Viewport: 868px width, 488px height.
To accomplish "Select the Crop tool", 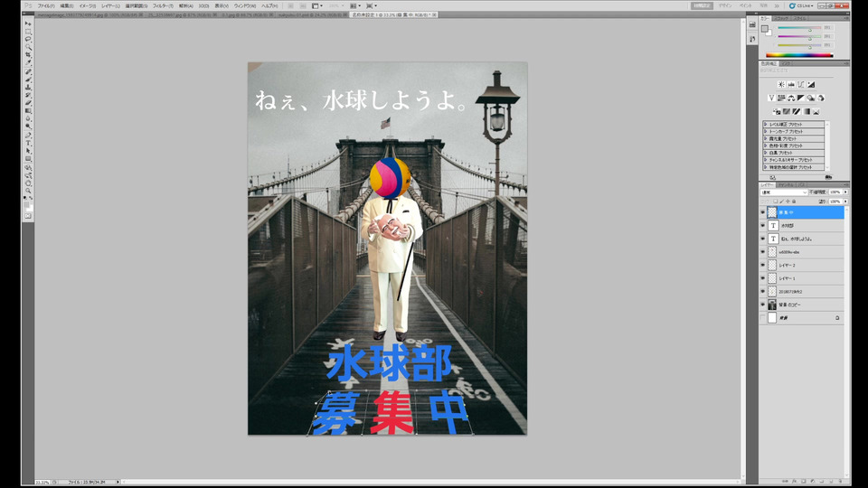I will pyautogui.click(x=28, y=55).
